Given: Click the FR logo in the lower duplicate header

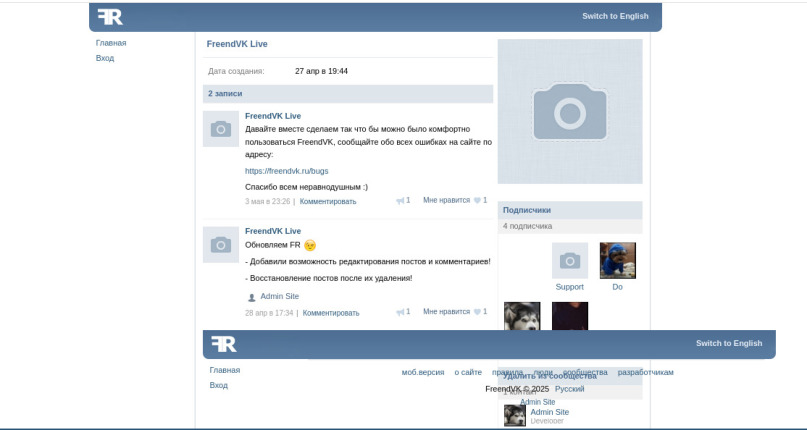Looking at the screenshot, I should pyautogui.click(x=224, y=344).
